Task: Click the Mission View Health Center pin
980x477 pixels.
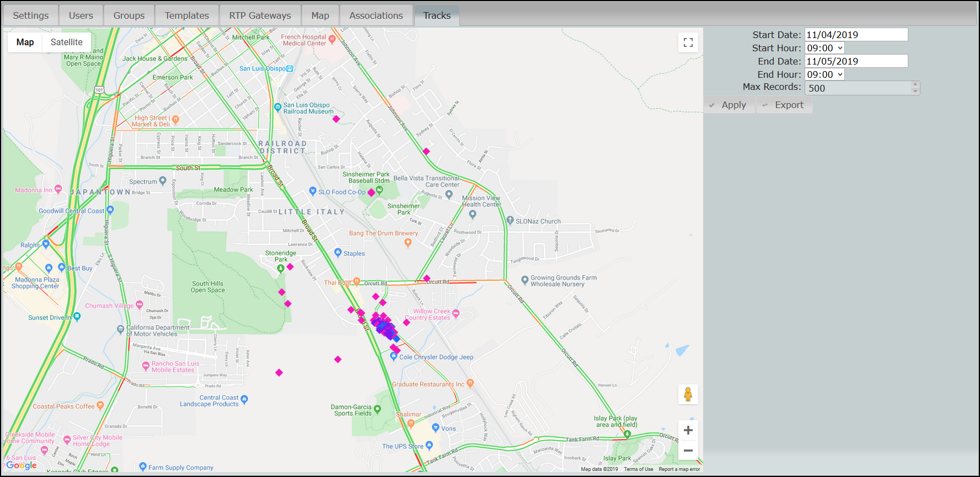Action: [x=473, y=215]
